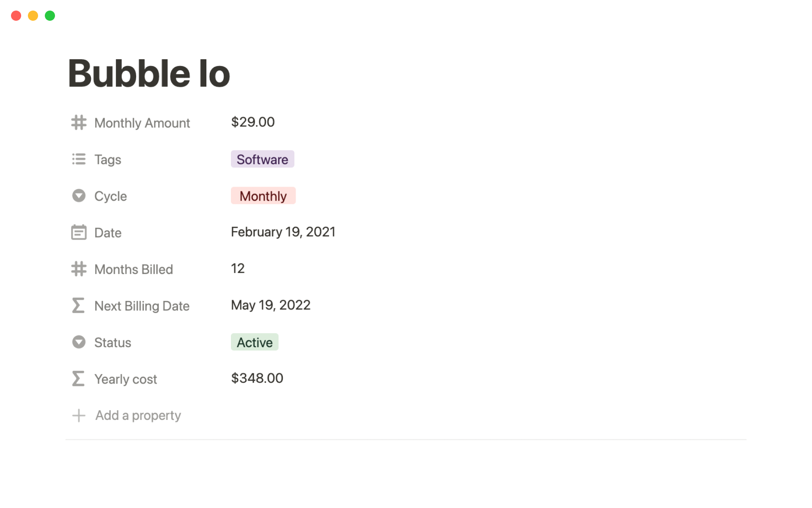Click the number icon beside Monthly Amount
812x508 pixels.
[x=79, y=123]
